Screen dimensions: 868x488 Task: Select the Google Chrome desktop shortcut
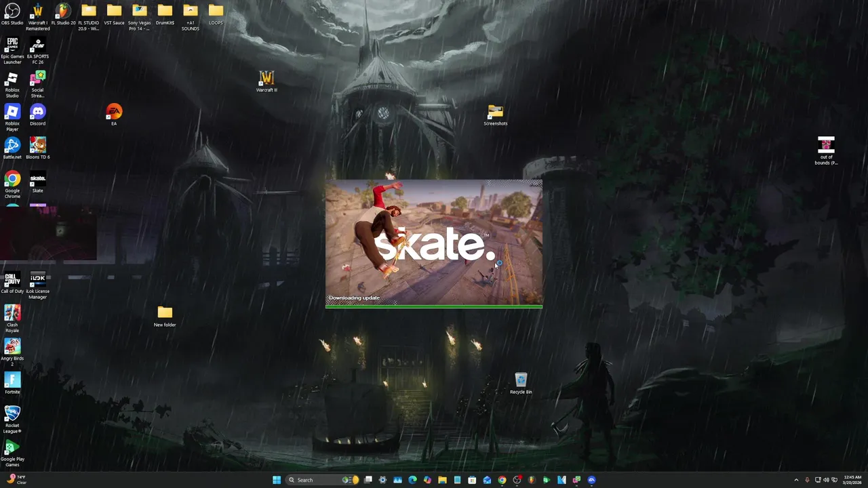[x=12, y=185]
